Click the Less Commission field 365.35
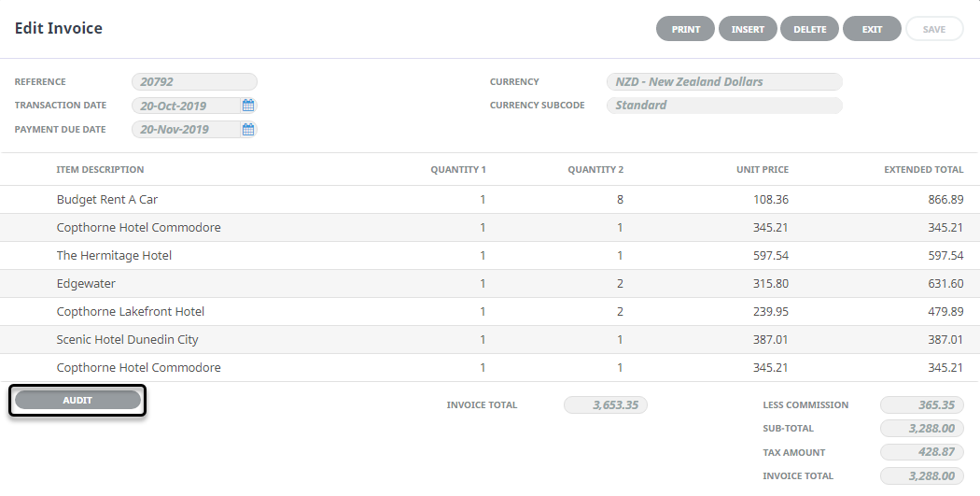This screenshot has width=980, height=496. click(x=922, y=404)
